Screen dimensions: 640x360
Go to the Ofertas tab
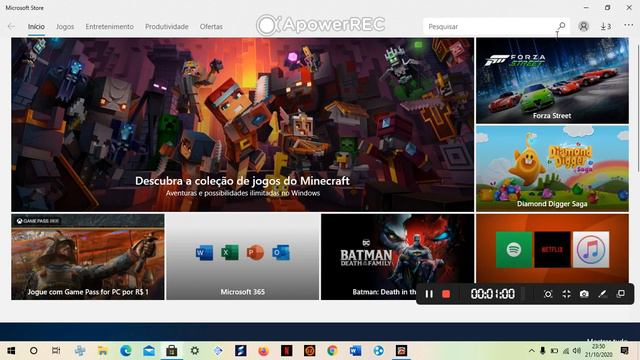click(211, 27)
